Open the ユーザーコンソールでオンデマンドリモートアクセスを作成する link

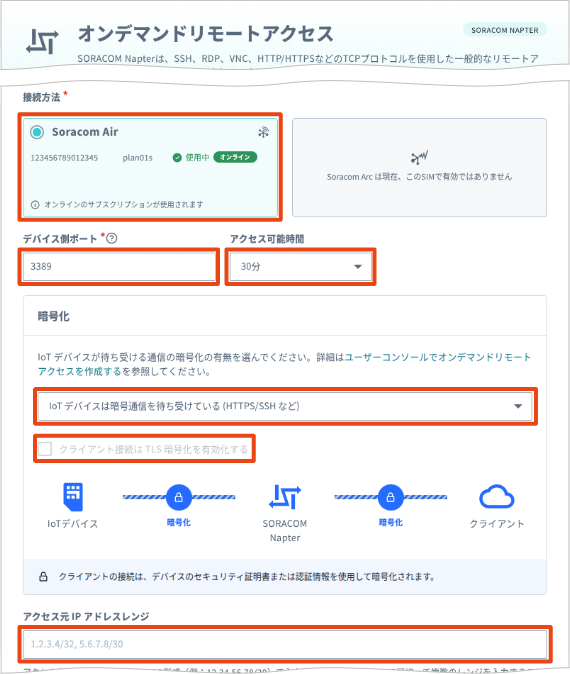point(284,364)
